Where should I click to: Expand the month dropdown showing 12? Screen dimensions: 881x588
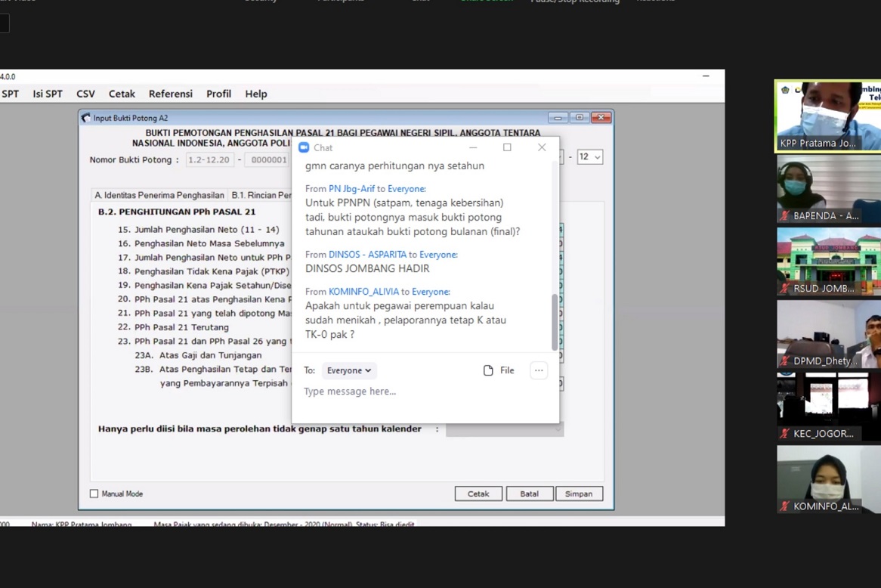589,157
